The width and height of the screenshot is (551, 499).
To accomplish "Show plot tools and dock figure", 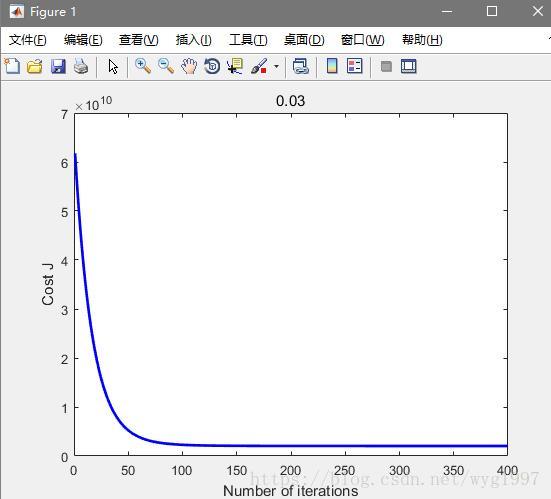I will [409, 66].
